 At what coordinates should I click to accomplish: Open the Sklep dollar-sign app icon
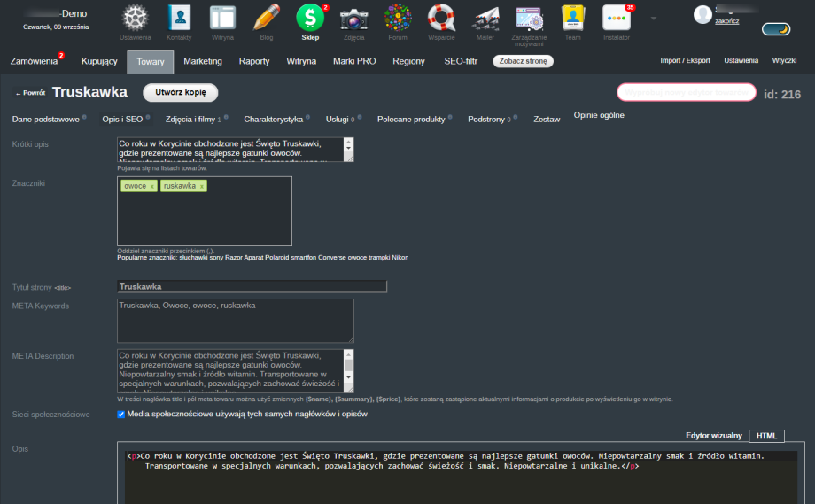click(310, 18)
